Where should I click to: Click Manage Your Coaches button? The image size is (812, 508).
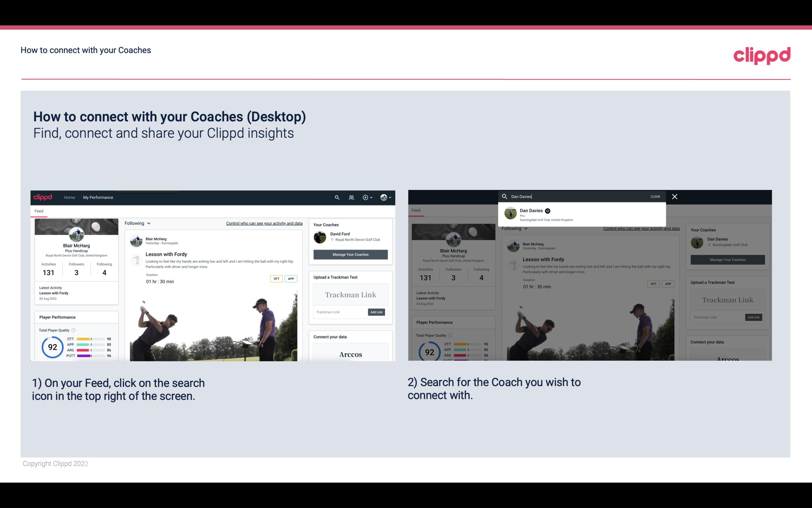pyautogui.click(x=350, y=254)
